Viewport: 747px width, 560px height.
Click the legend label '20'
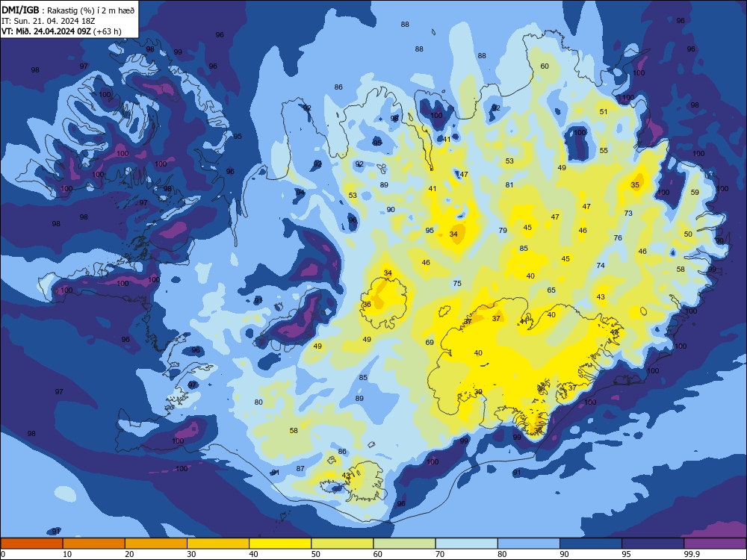coord(129,554)
